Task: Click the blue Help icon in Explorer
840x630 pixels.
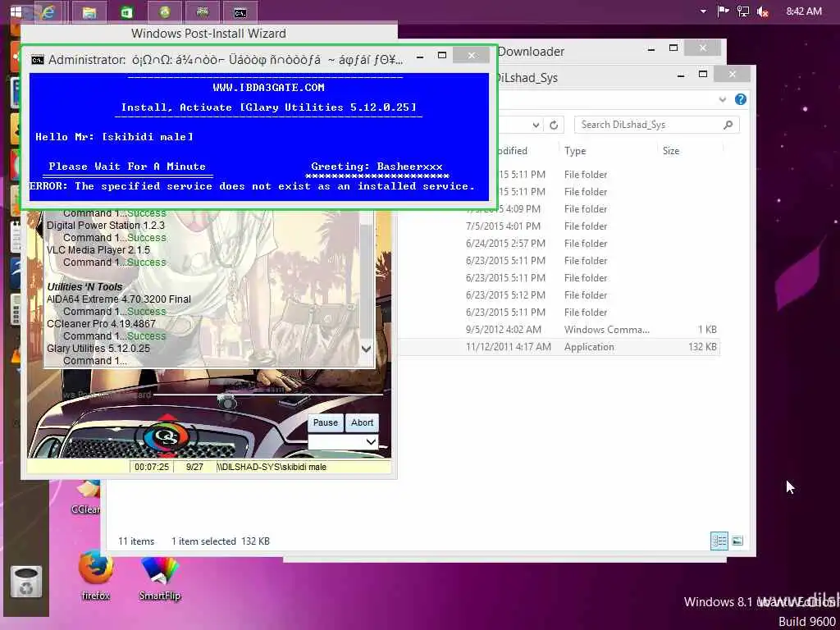Action: 741,99
